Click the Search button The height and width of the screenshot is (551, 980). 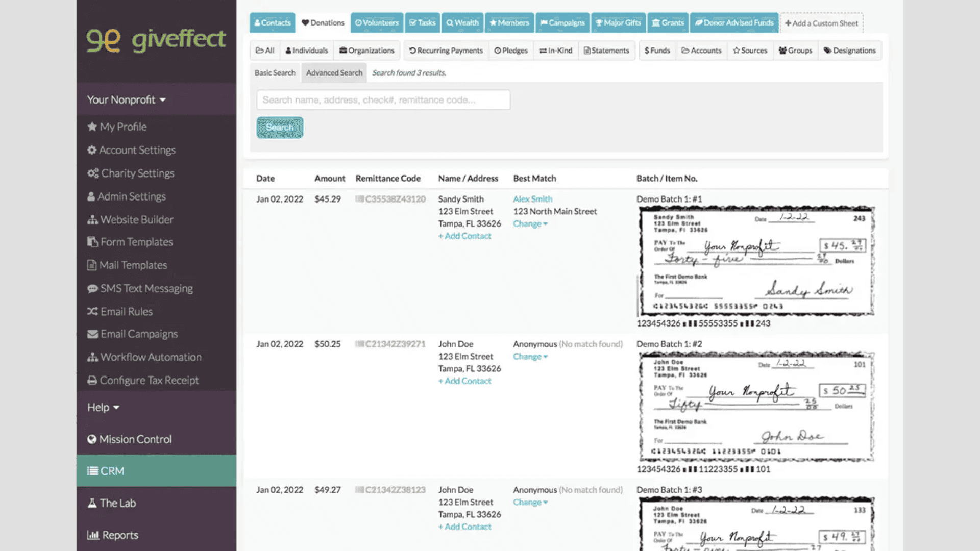point(280,128)
